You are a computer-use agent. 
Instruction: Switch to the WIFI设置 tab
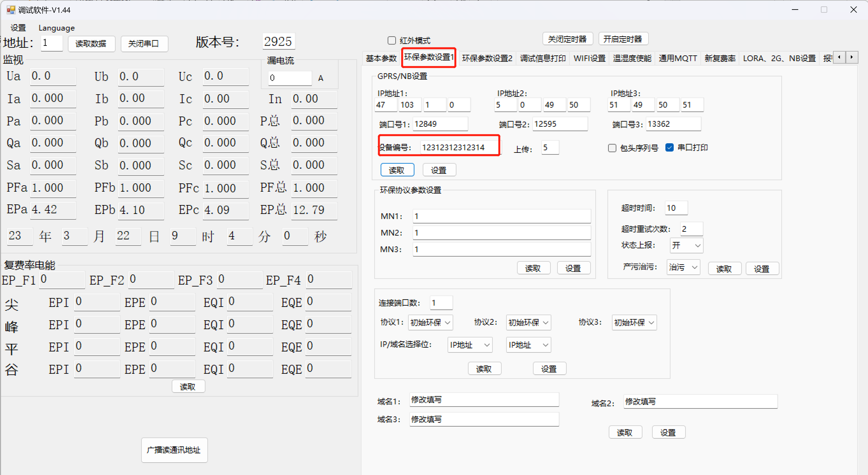589,58
